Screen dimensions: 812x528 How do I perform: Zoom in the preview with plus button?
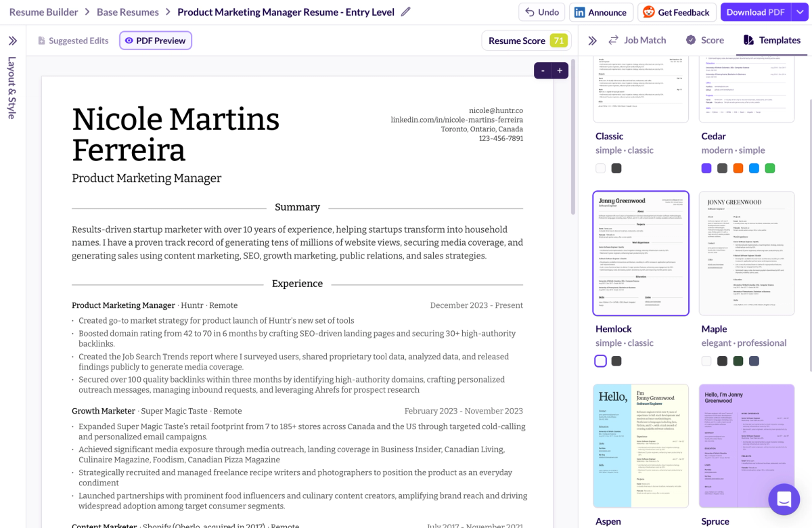(x=560, y=70)
